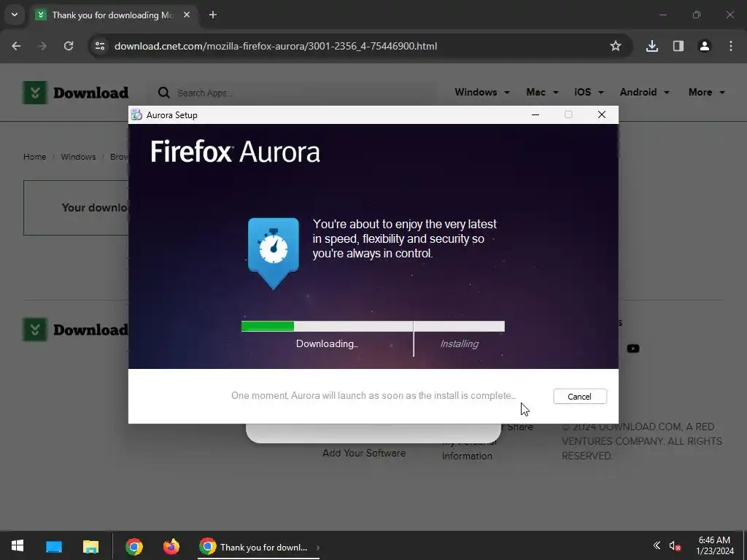747x560 pixels.
Task: Click the Download logo in page footer
Action: (75, 330)
